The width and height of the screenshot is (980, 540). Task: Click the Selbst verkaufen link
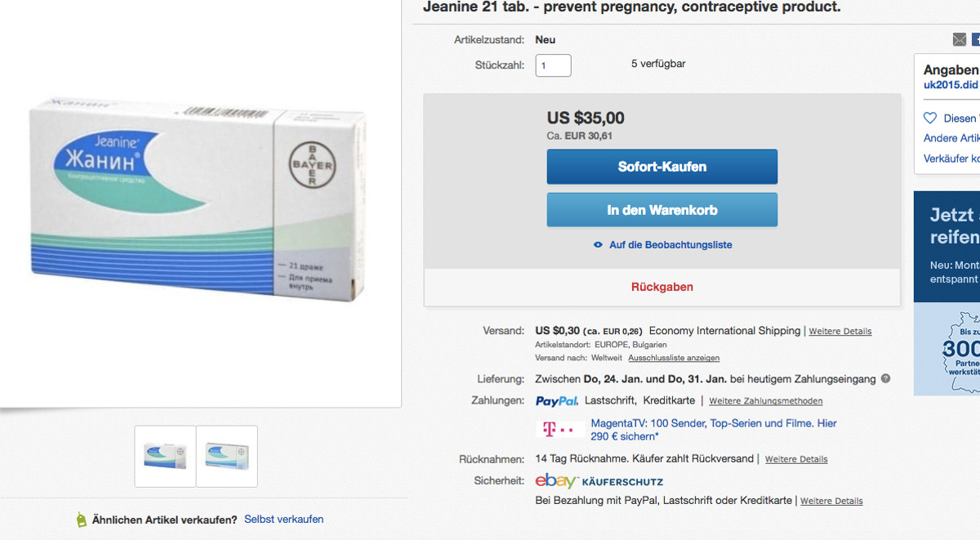coord(283,520)
